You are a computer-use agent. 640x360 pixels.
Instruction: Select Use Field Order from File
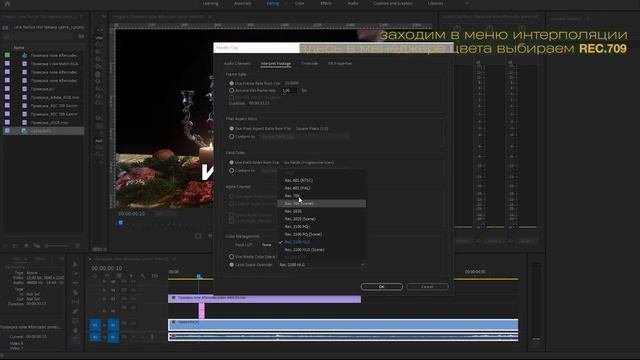coord(231,162)
